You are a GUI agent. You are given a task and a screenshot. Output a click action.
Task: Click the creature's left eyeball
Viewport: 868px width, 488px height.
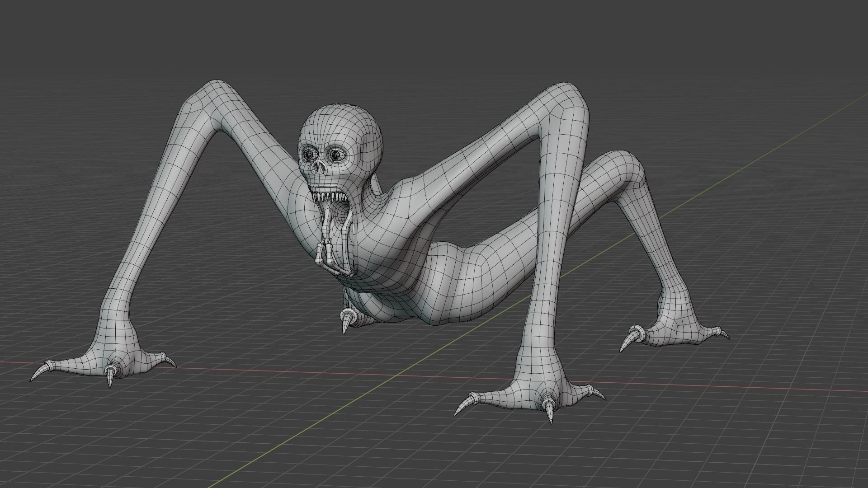tap(336, 155)
